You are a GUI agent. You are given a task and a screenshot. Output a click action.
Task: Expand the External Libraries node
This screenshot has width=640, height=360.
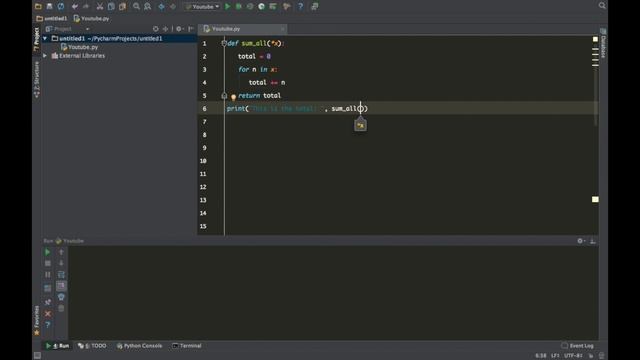(45, 56)
